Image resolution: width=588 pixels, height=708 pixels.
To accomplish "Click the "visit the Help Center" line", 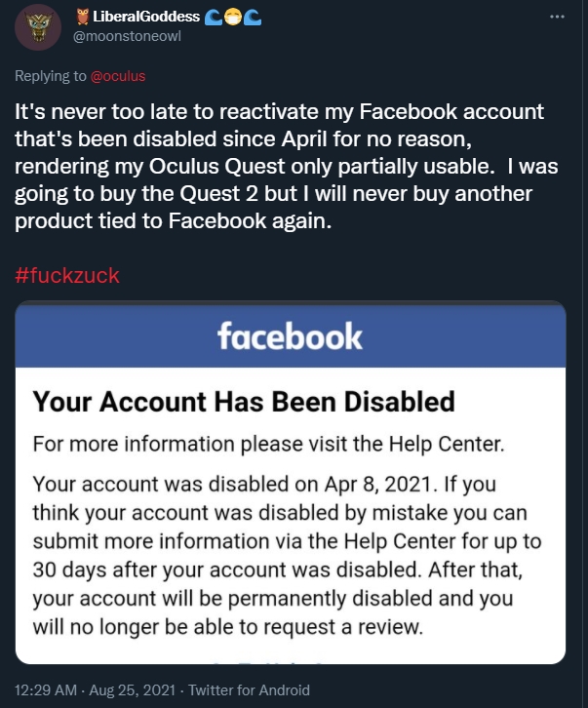I will click(268, 445).
